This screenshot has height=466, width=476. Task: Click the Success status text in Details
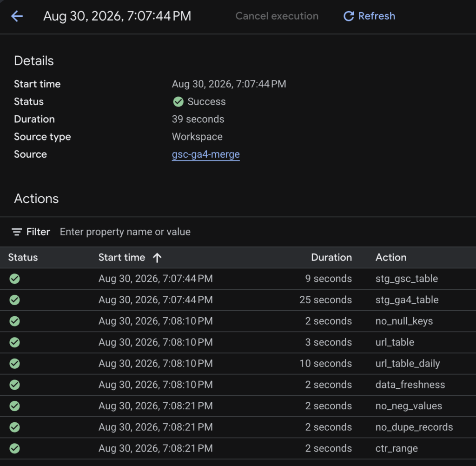(x=206, y=102)
